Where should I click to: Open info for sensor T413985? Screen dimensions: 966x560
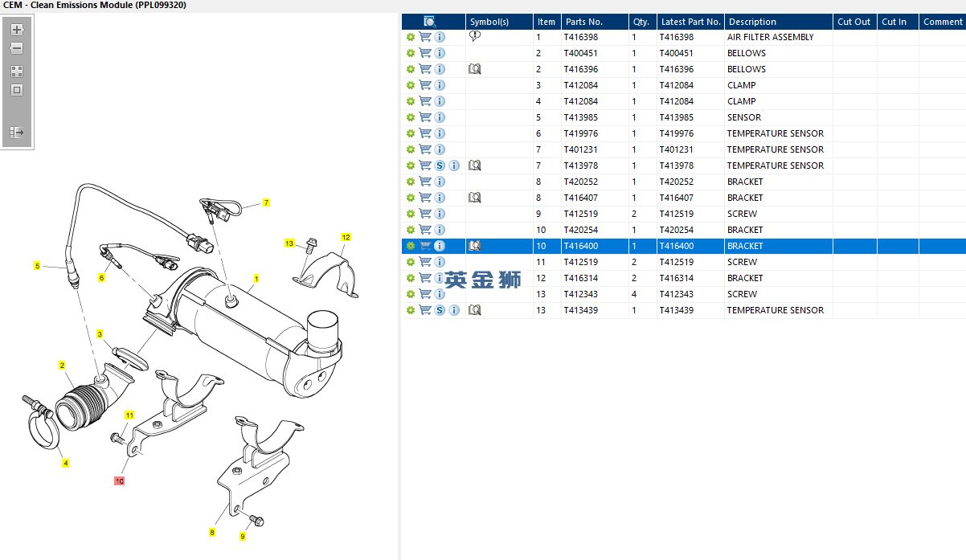[x=440, y=117]
